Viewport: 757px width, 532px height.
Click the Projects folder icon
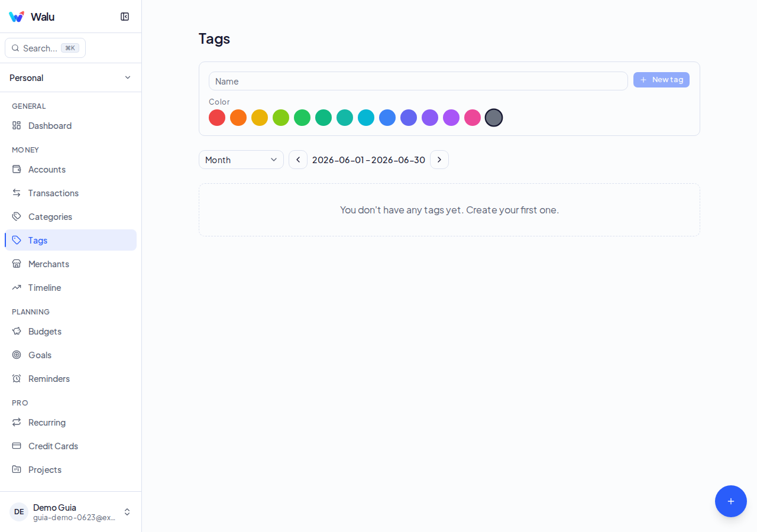tap(17, 469)
